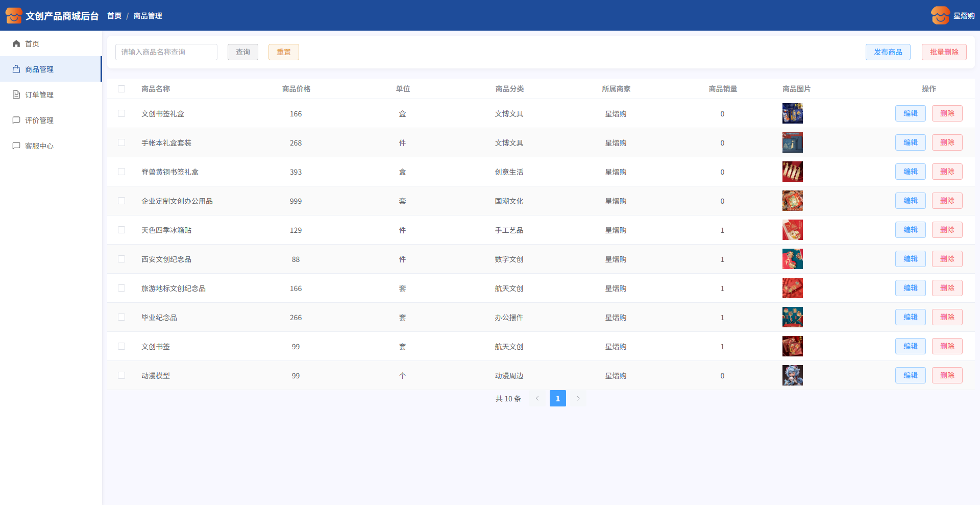Tick the checkbox for 西安文创纪念品

click(121, 259)
